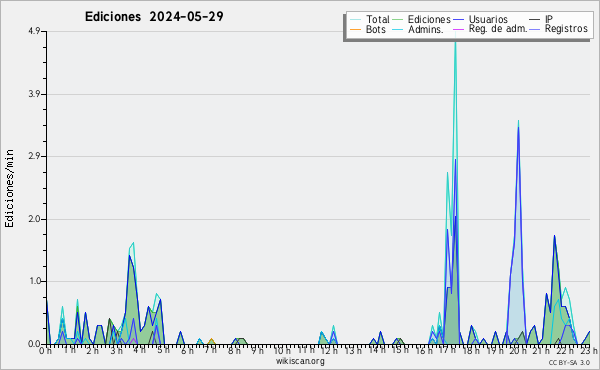Click the '17 h' x-axis label

(x=447, y=350)
